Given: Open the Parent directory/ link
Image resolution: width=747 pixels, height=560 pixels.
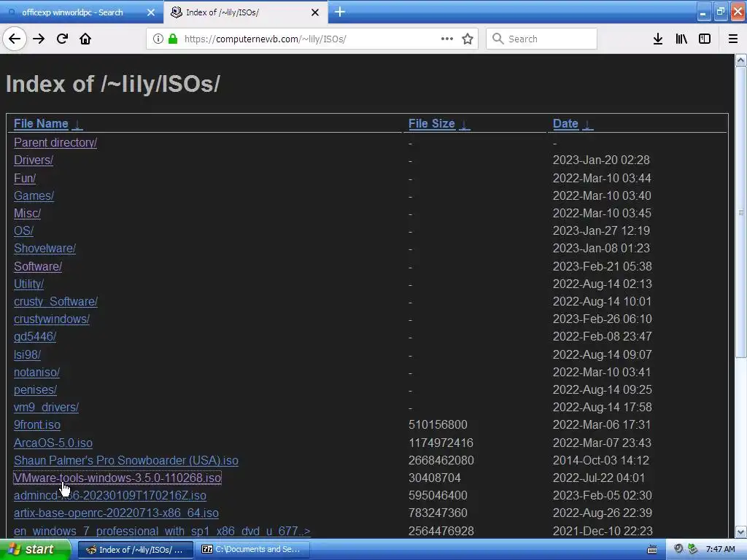Looking at the screenshot, I should point(55,142).
